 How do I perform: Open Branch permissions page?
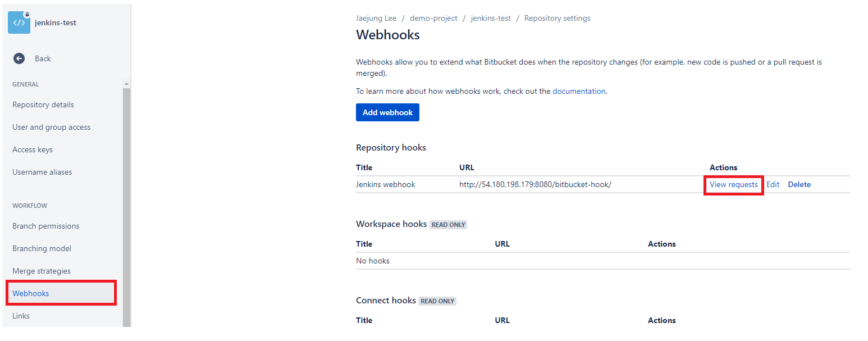coord(46,226)
